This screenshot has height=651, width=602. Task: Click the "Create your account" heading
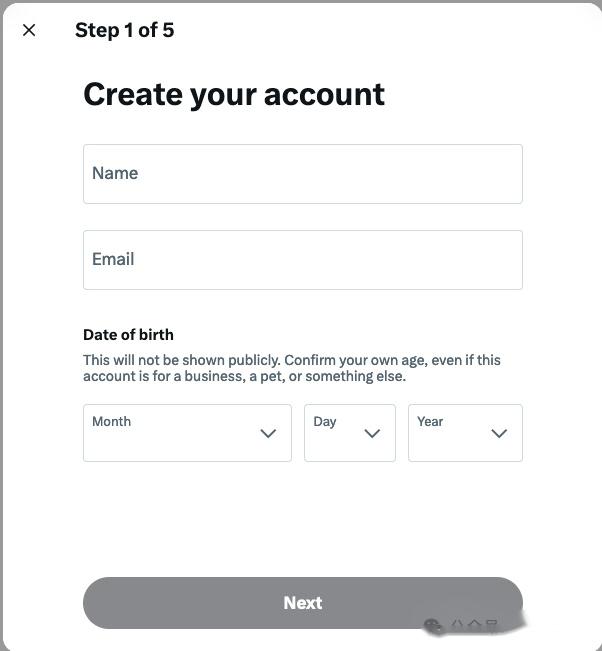point(234,94)
